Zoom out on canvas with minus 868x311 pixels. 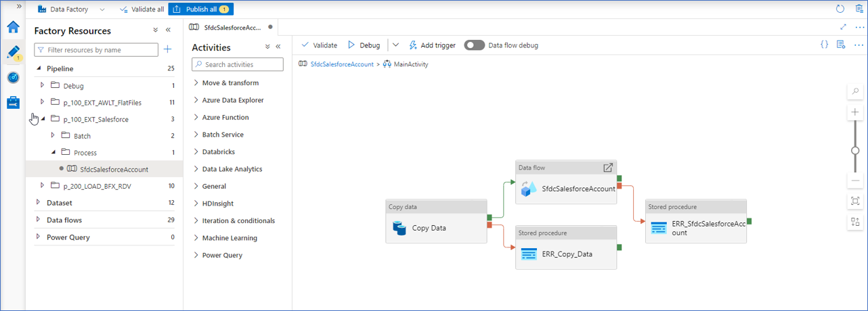pyautogui.click(x=856, y=181)
